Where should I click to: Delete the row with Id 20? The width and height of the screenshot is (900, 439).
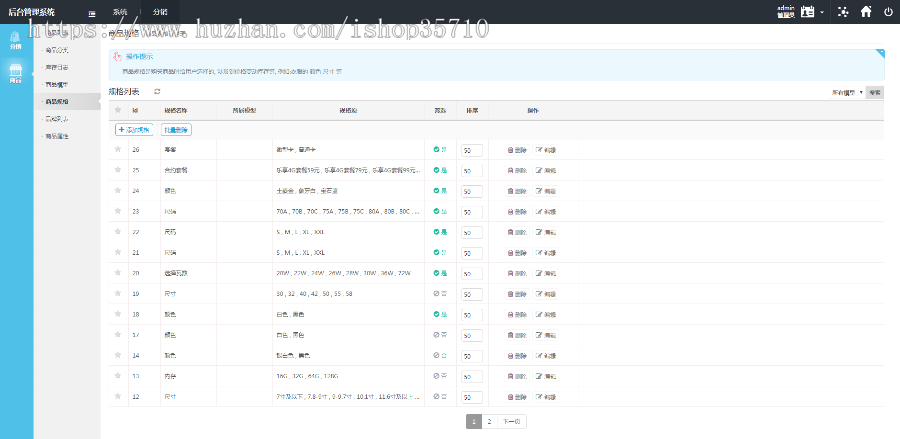(517, 273)
